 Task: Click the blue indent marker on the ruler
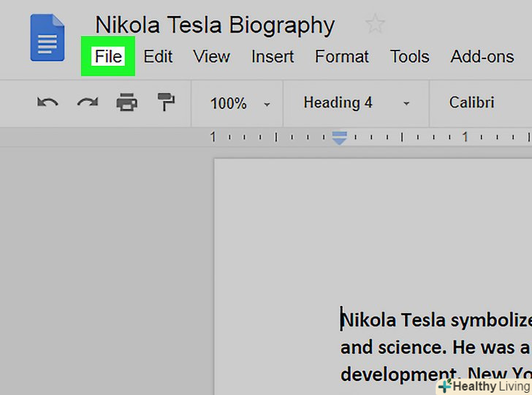pos(338,138)
